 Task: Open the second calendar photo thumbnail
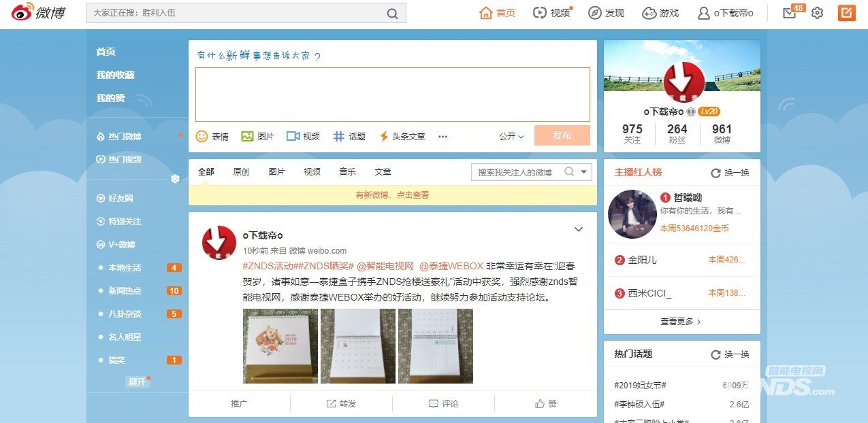point(358,346)
